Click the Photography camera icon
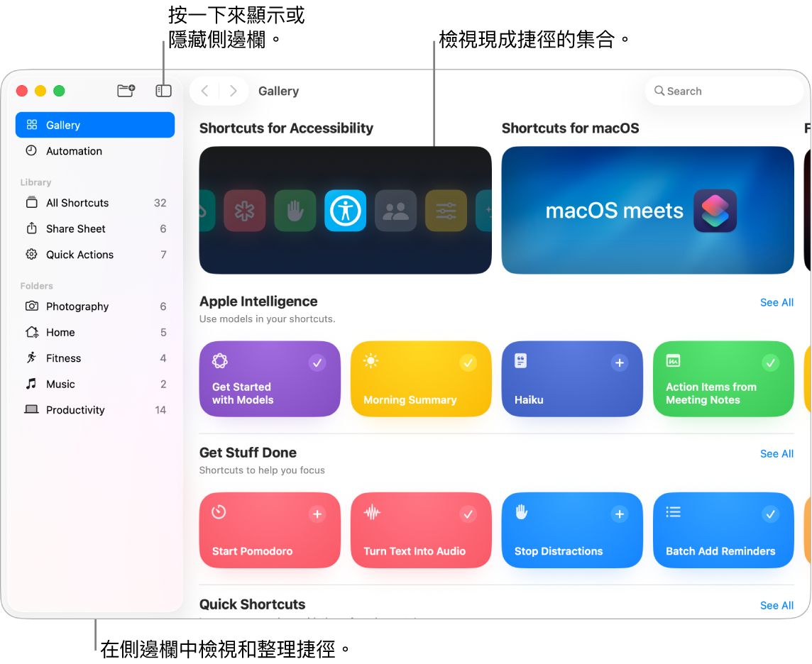This screenshot has height=664, width=812. click(x=32, y=305)
